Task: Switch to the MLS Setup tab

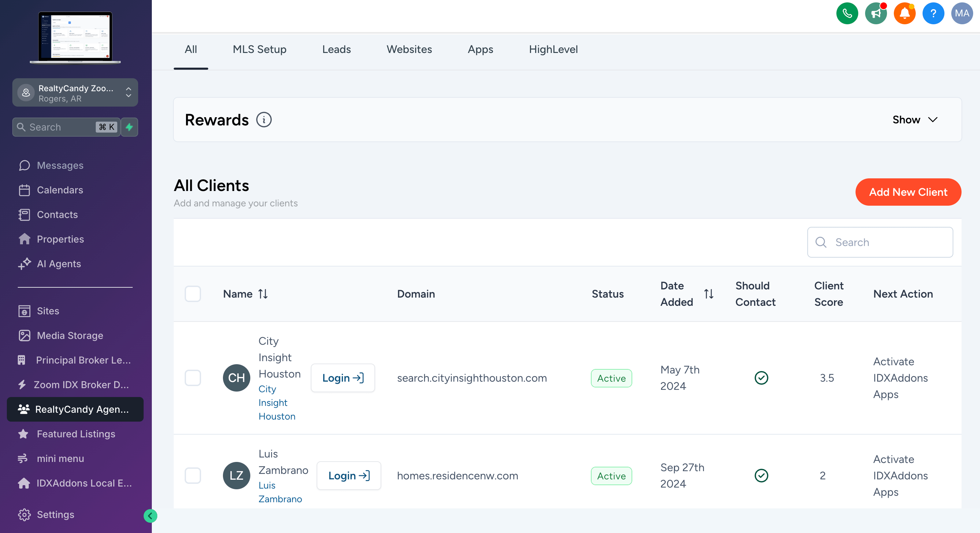Action: tap(260, 50)
